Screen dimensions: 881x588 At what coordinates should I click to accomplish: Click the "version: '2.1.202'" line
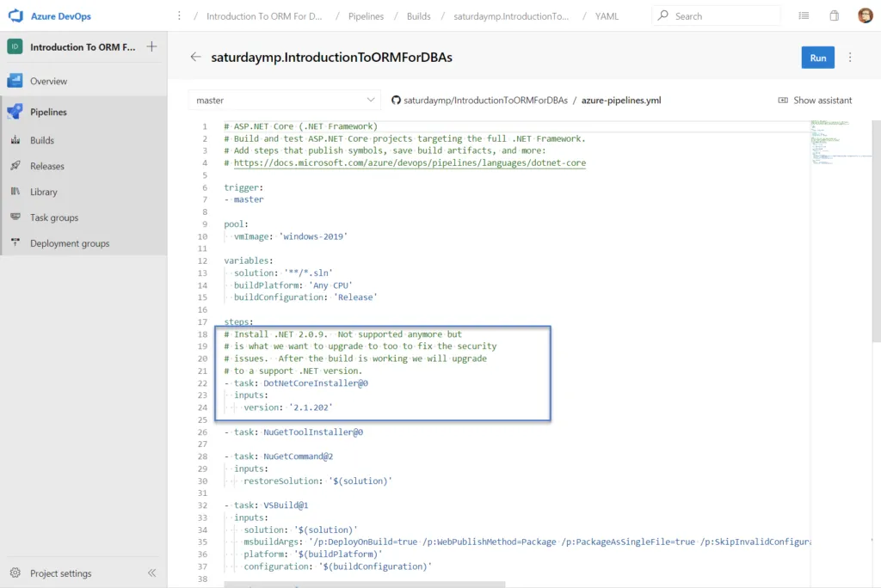[x=287, y=407]
